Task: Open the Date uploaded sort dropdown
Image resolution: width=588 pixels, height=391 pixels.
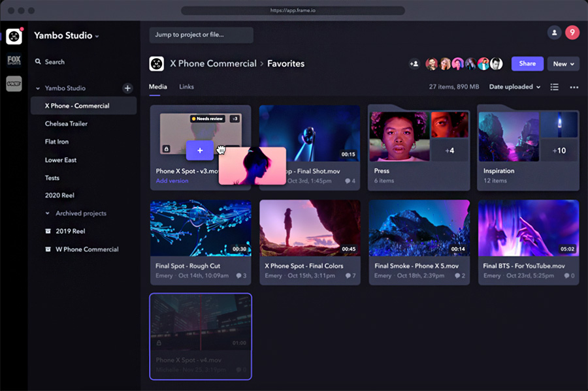Action: tap(515, 87)
